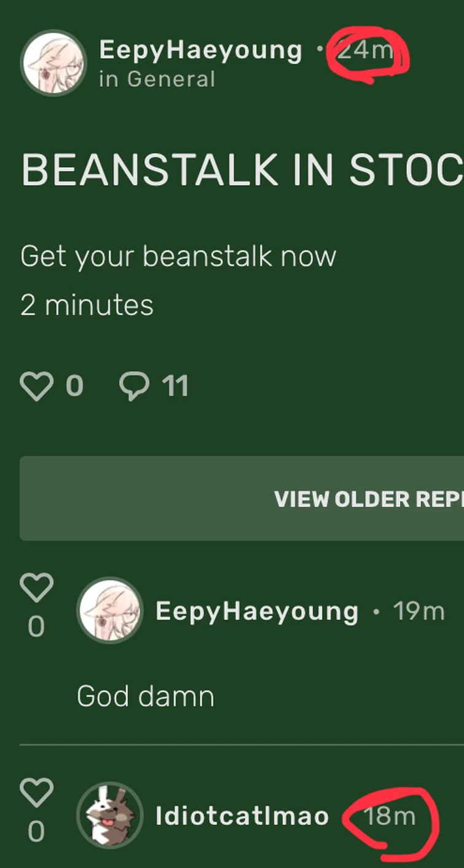Click EepyHaeyoung's avatar on the God damn reply
Image resolution: width=464 pixels, height=868 pixels.
pyautogui.click(x=109, y=610)
